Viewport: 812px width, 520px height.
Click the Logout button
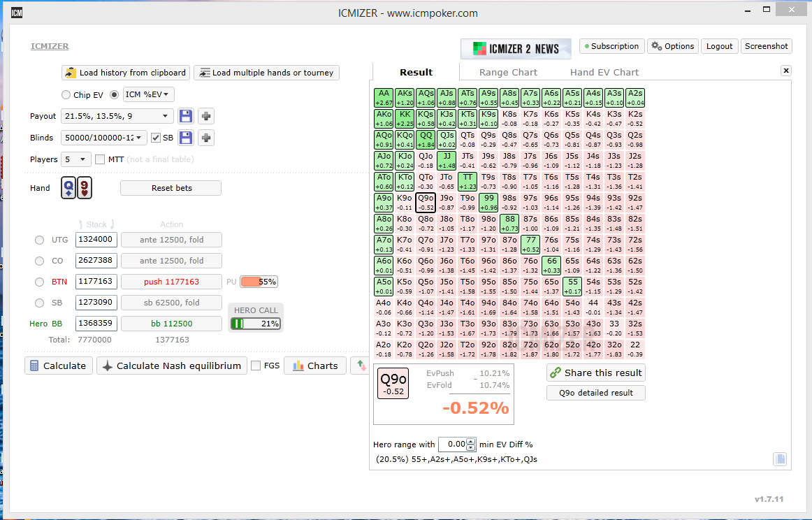tap(719, 46)
